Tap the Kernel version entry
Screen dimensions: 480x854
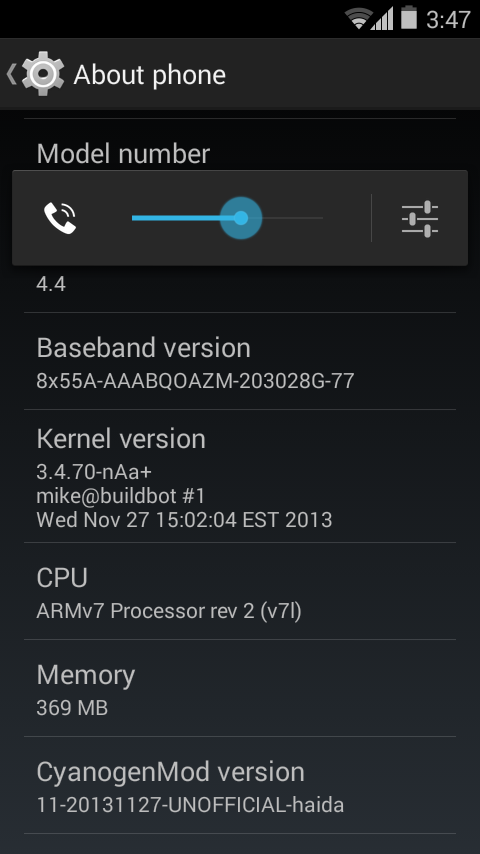click(240, 476)
